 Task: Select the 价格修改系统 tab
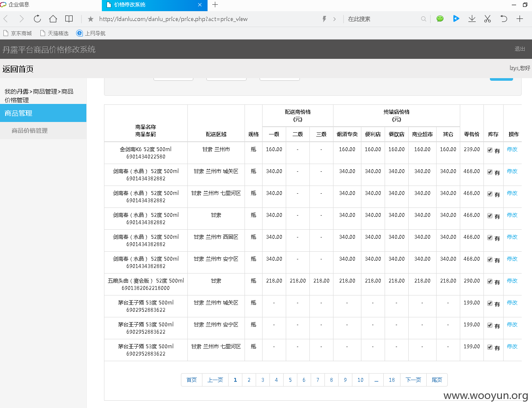[155, 5]
